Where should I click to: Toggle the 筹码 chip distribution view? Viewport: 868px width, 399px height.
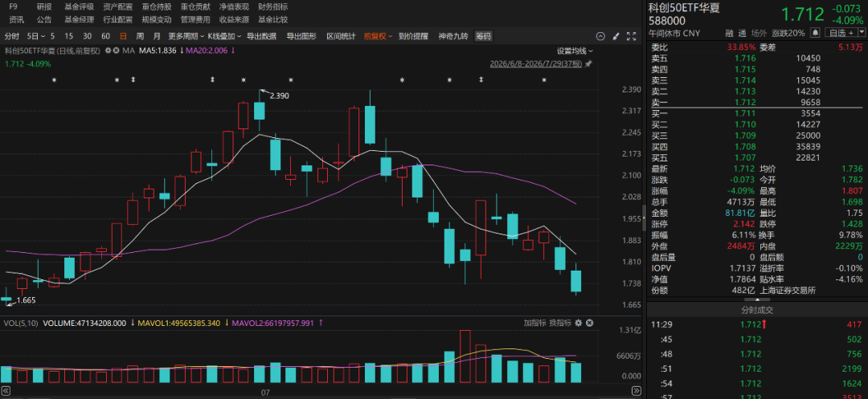tap(483, 36)
